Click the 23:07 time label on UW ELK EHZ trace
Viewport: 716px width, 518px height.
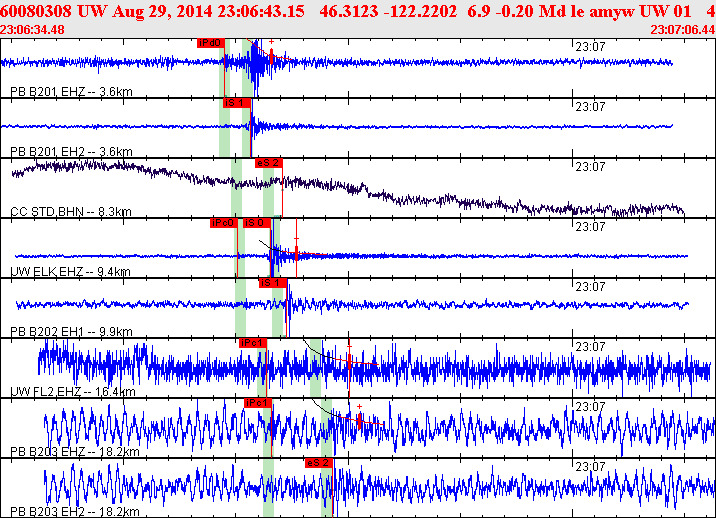pos(590,227)
